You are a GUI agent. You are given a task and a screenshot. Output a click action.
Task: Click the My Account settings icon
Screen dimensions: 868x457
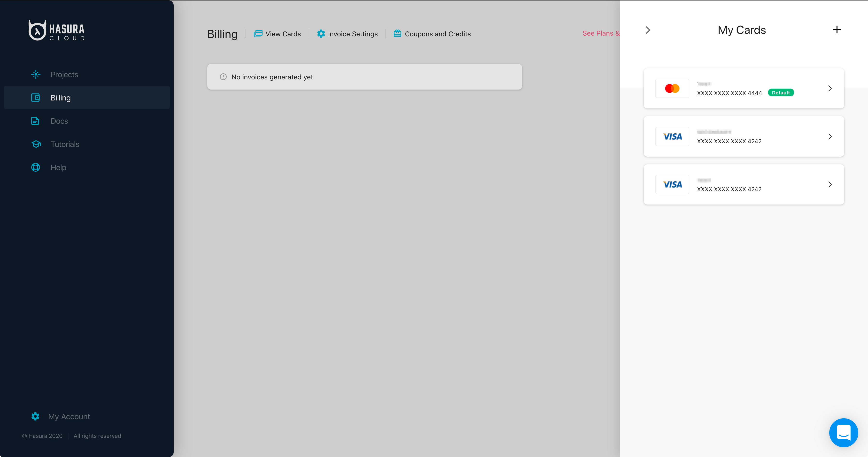coord(36,416)
